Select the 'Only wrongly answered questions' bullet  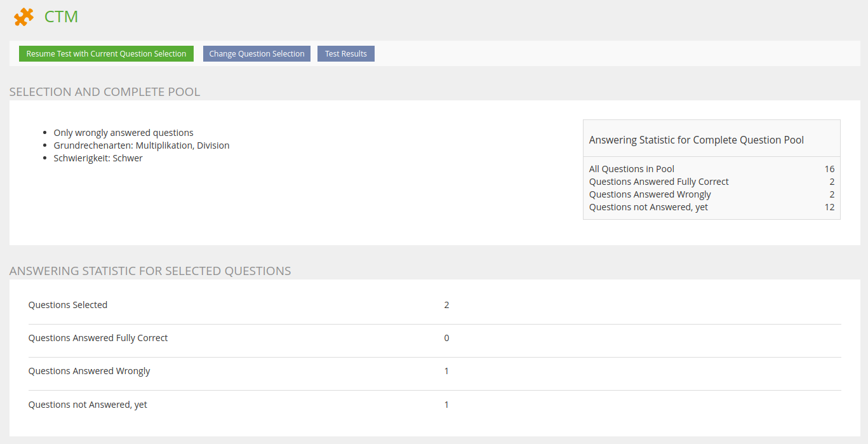tap(123, 133)
